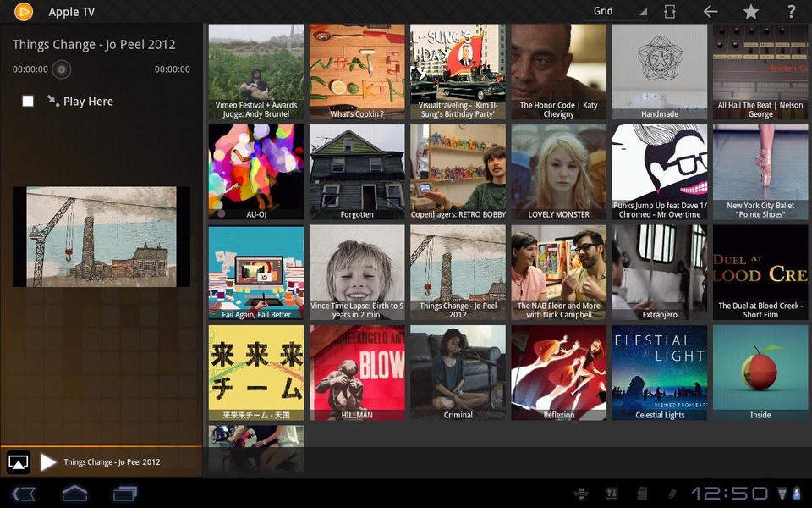The image size is (812, 508).
Task: Open New York City Ballet Pointe Shoes
Action: click(760, 172)
